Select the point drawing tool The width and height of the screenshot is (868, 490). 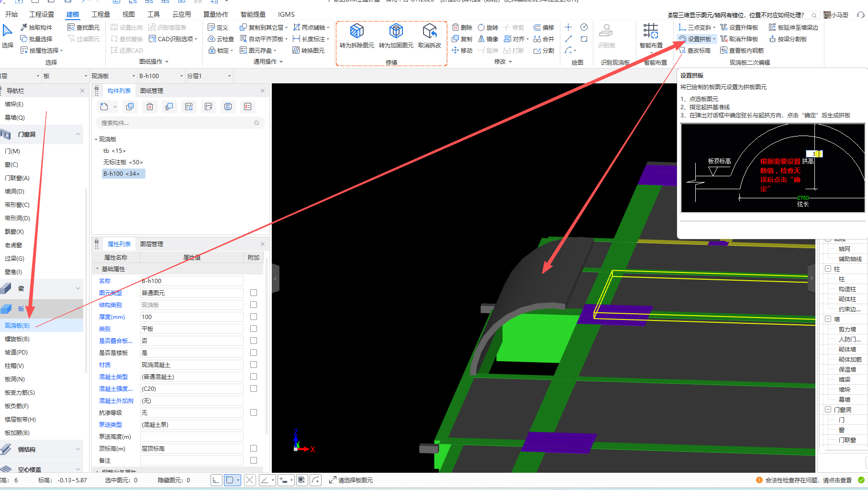(x=568, y=27)
